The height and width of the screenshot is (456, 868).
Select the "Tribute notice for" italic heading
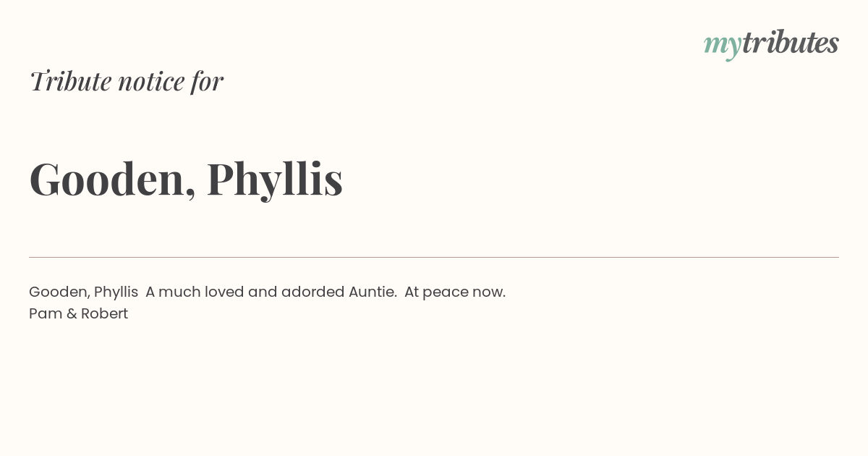pos(127,81)
